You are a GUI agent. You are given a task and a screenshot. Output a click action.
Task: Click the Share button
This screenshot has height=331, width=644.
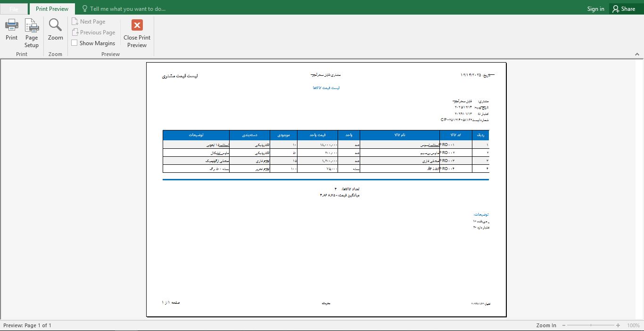[x=624, y=8]
